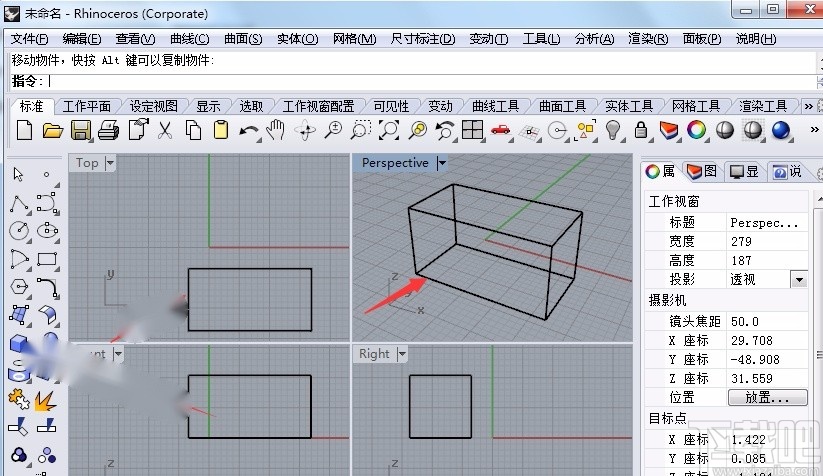
Task: Click the camera Z 座标 value 31.559
Action: pyautogui.click(x=767, y=378)
